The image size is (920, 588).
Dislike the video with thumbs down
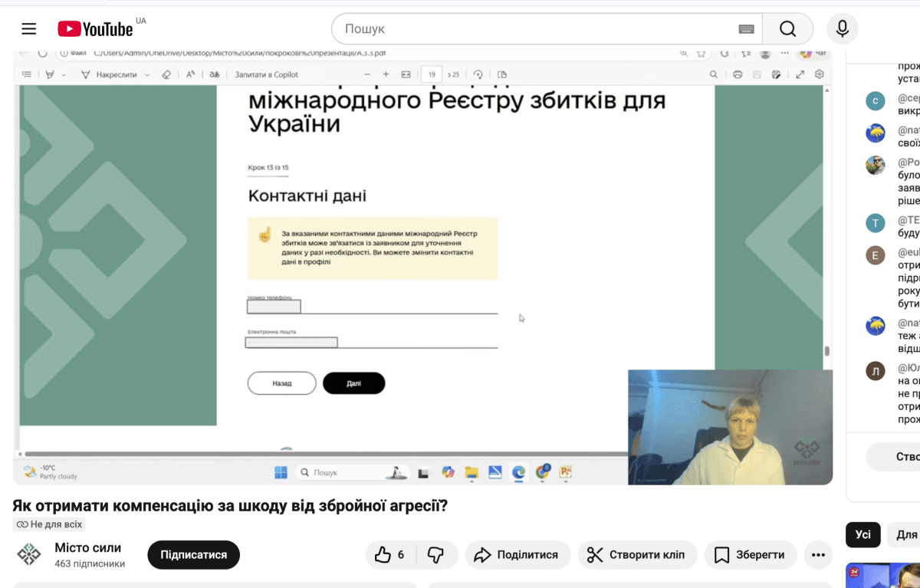[435, 555]
